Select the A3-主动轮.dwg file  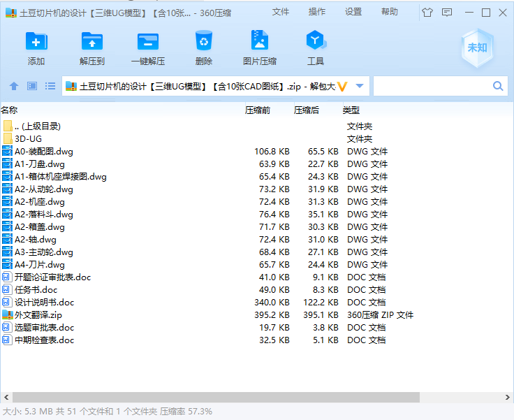click(x=44, y=252)
